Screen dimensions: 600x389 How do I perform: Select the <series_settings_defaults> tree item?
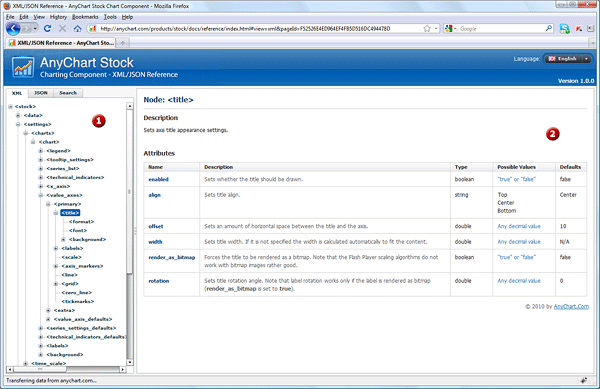(x=81, y=328)
